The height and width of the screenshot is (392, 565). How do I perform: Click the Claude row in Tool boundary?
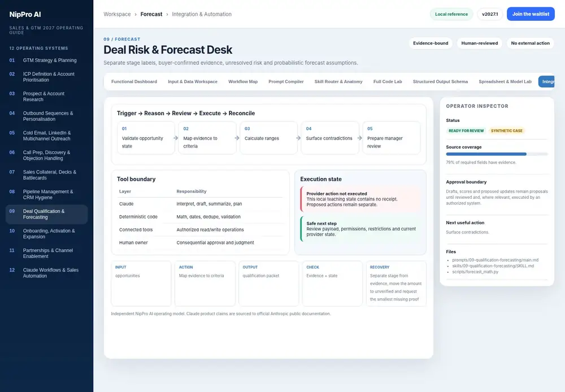click(x=200, y=204)
